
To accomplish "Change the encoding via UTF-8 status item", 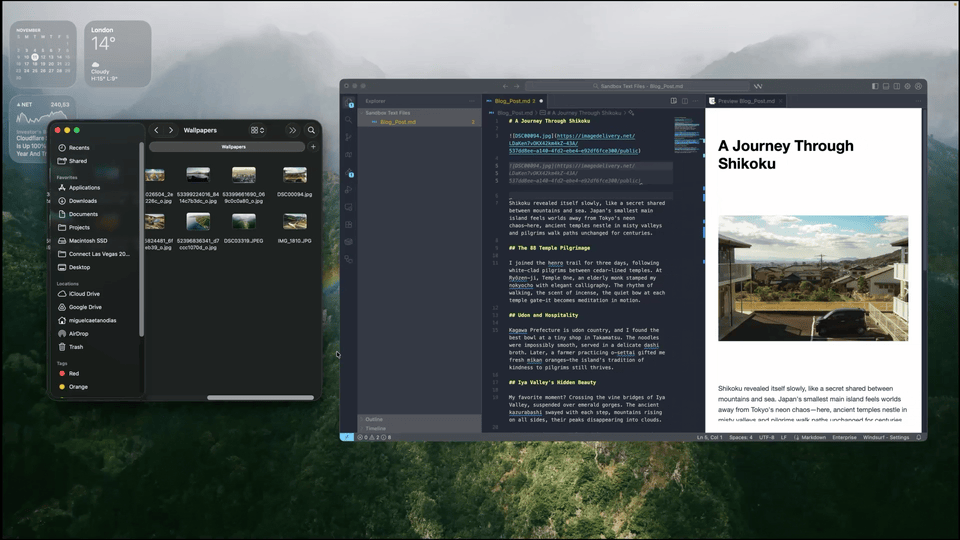I will pyautogui.click(x=767, y=437).
